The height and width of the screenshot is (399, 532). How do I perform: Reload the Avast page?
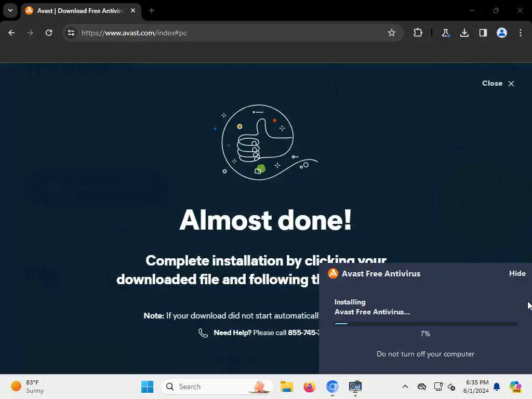point(49,33)
